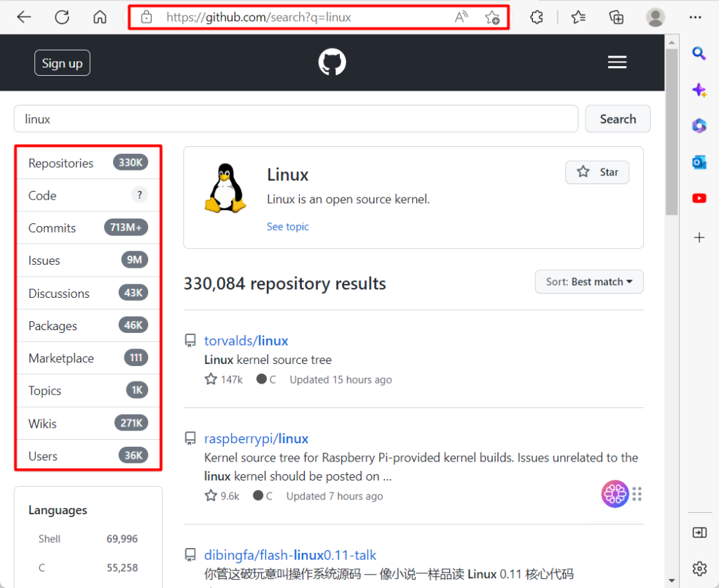Click the 'Updated 15 hours ago' text
This screenshot has width=719, height=588.
pos(341,380)
